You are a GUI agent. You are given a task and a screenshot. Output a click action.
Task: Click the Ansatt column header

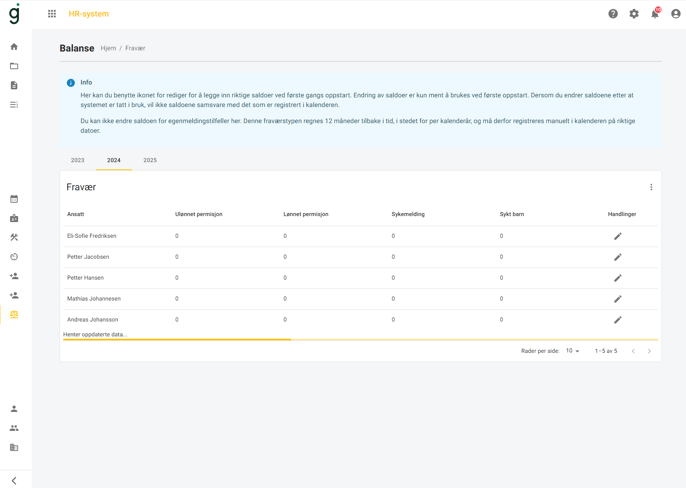pos(75,214)
